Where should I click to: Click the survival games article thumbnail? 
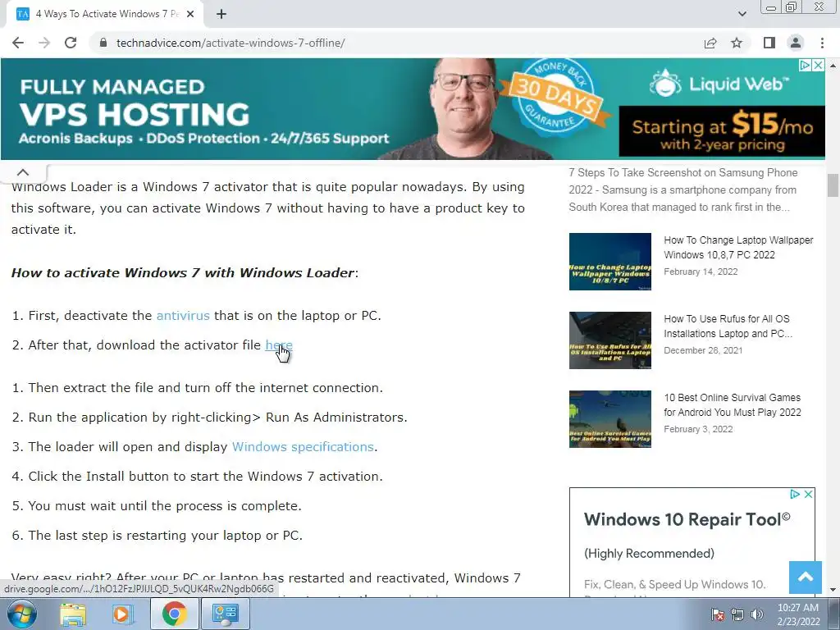[610, 419]
